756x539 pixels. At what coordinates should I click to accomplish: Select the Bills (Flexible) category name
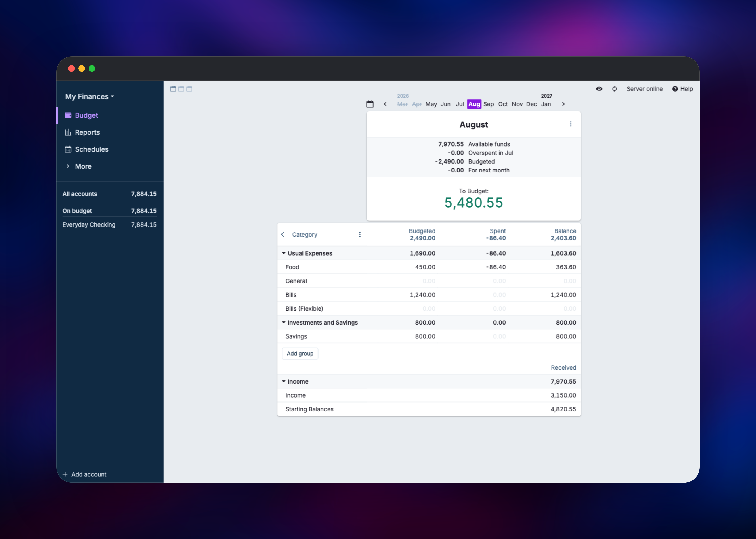[304, 309]
